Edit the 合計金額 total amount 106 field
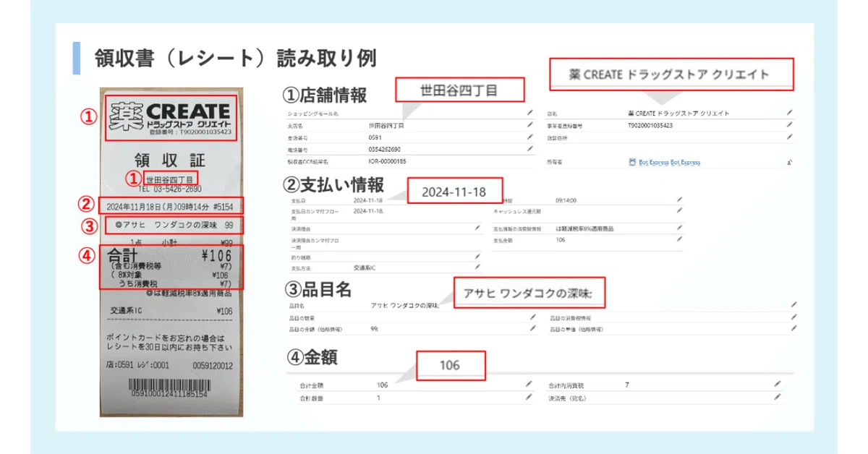The width and height of the screenshot is (868, 454). coord(529,385)
